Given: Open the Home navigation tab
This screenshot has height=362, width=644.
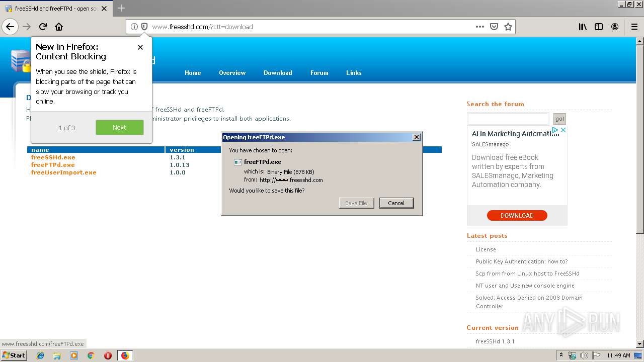Looking at the screenshot, I should pyautogui.click(x=193, y=73).
